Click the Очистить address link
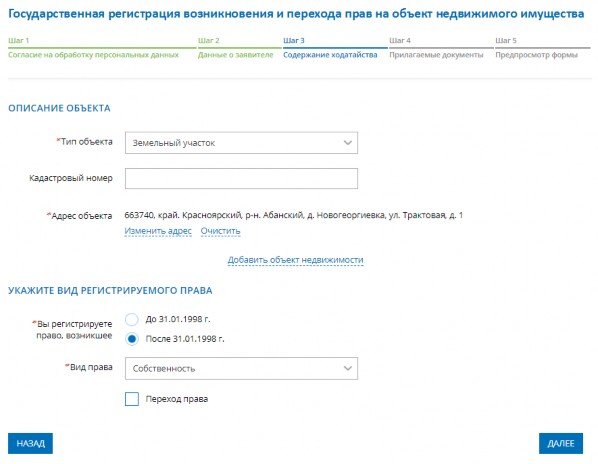Image resolution: width=598 pixels, height=464 pixels. (x=220, y=231)
